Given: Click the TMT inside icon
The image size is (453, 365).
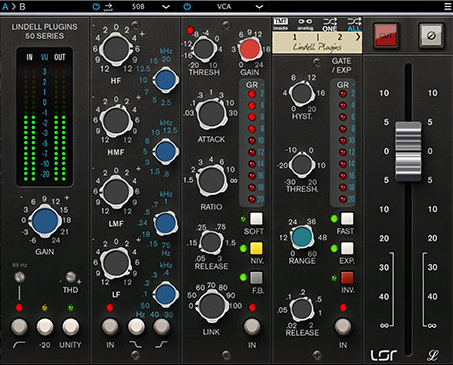Looking at the screenshot, I should 281,24.
